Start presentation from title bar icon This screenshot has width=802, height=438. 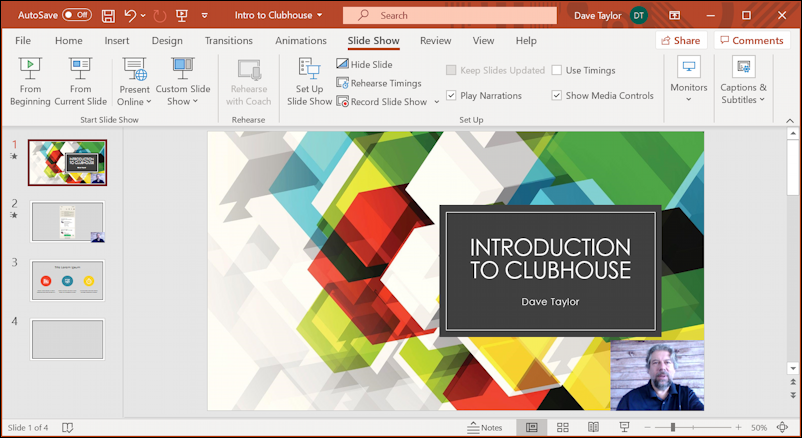tap(182, 15)
